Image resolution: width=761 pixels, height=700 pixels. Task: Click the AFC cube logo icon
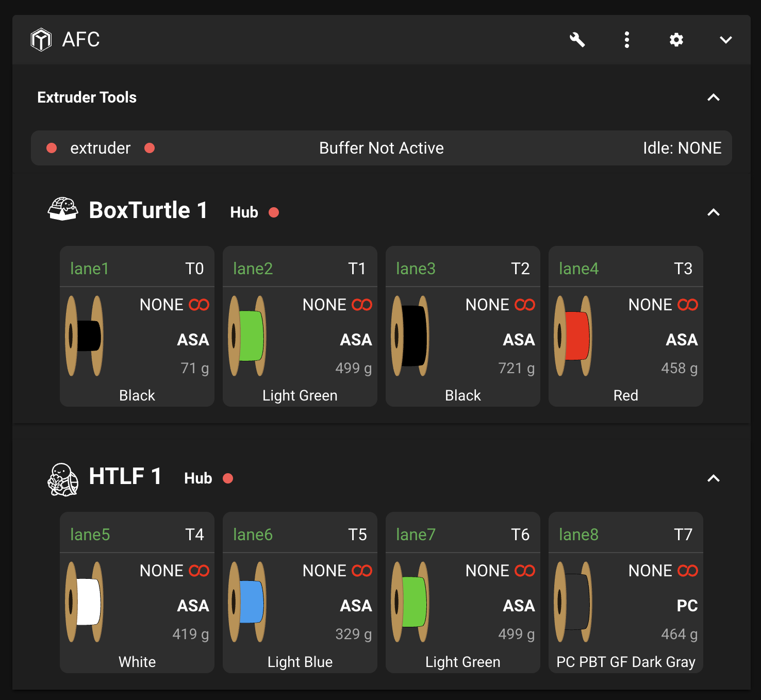pos(42,40)
